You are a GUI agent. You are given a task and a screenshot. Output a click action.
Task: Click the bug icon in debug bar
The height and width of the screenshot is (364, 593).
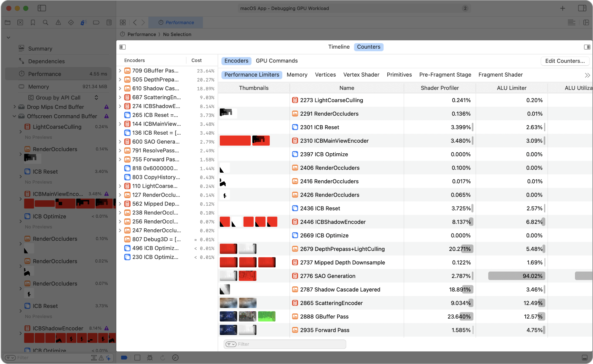tap(150, 358)
